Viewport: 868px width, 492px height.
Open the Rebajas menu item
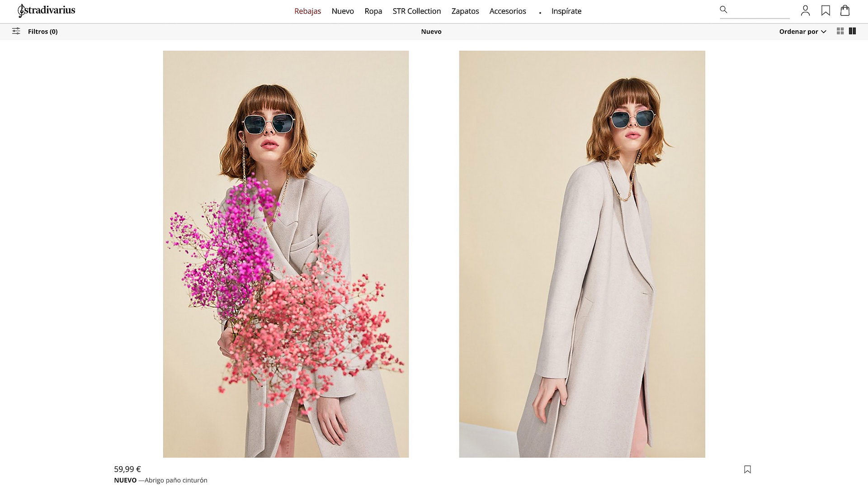coord(307,11)
